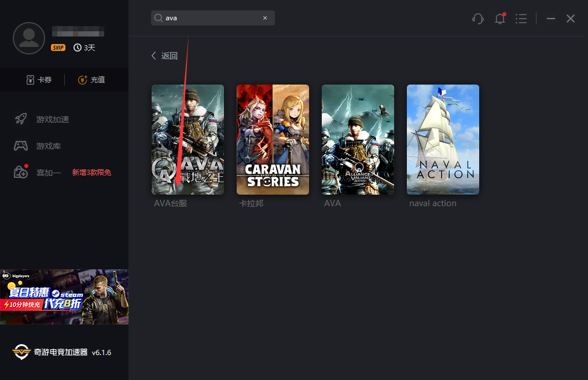Image resolution: width=588 pixels, height=380 pixels.
Task: Open the Steam 代充8折 promotional banner
Action: coord(64,297)
